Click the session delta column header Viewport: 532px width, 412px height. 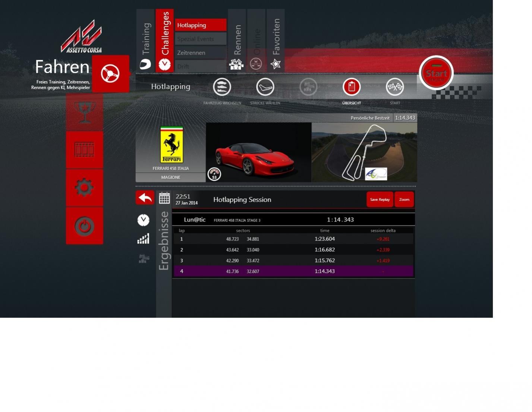tap(383, 231)
